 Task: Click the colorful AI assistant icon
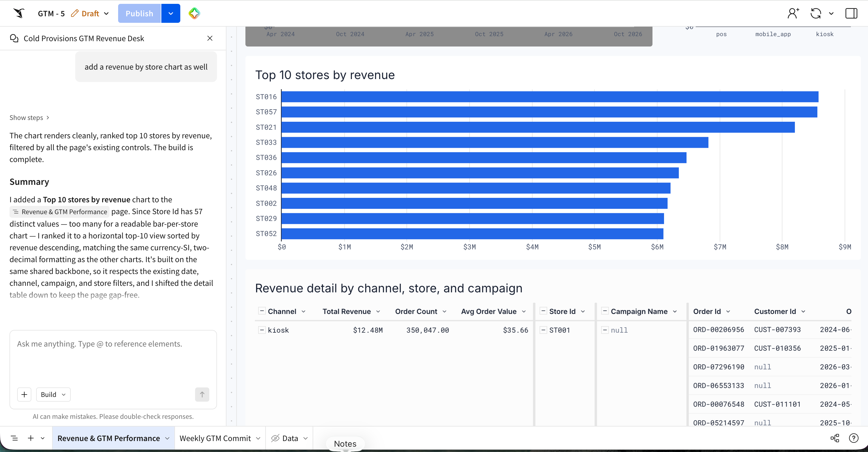pyautogui.click(x=194, y=14)
